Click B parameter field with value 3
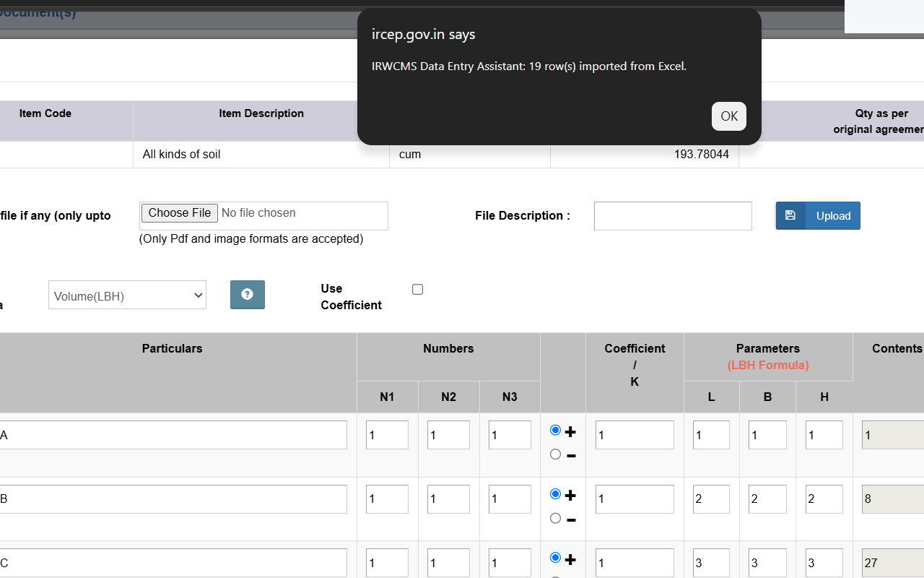Screen dimensions: 924x578 click(x=767, y=563)
